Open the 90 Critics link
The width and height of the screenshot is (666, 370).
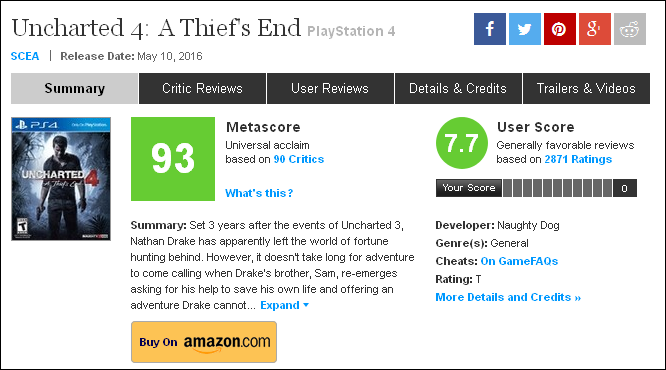(299, 159)
